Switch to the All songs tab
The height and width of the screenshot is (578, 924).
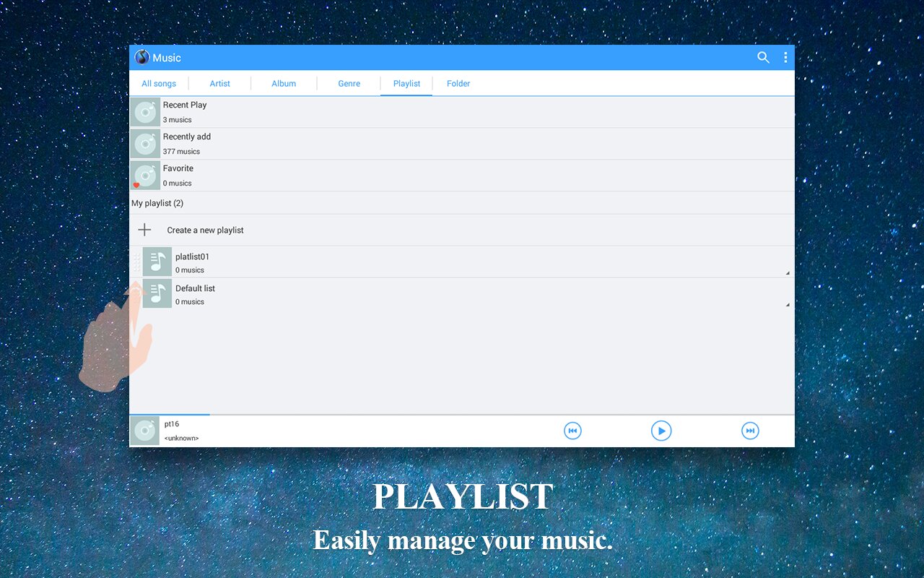[x=159, y=84]
